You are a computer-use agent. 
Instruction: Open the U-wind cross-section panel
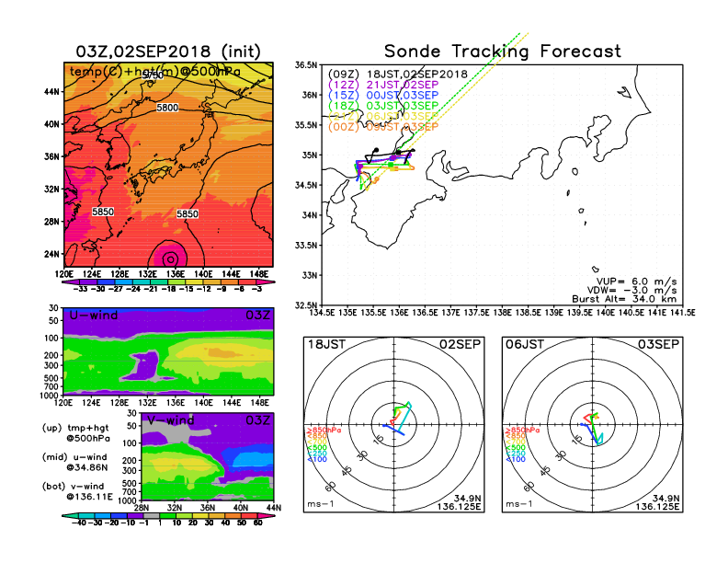click(168, 351)
